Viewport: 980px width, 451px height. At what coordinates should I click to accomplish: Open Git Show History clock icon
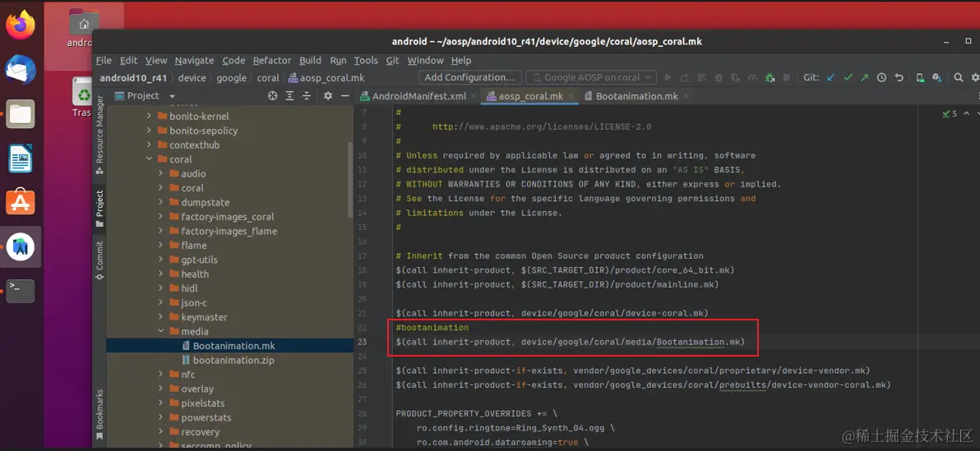click(x=881, y=77)
